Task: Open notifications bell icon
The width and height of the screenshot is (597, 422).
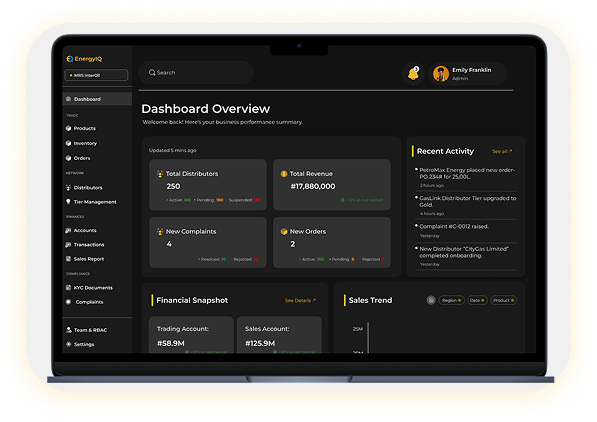Action: pos(413,74)
